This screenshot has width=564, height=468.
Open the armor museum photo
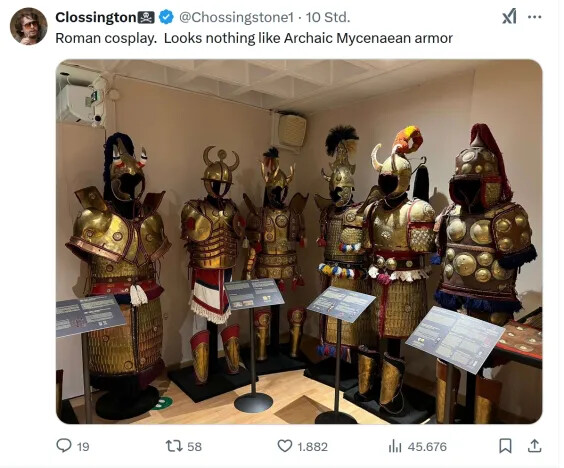pos(299,241)
